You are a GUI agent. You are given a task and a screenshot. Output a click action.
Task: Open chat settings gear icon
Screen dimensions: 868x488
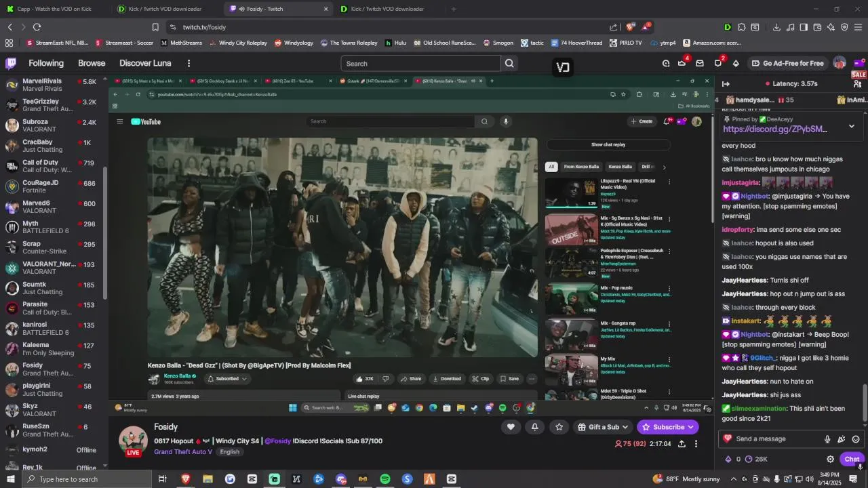(x=830, y=459)
